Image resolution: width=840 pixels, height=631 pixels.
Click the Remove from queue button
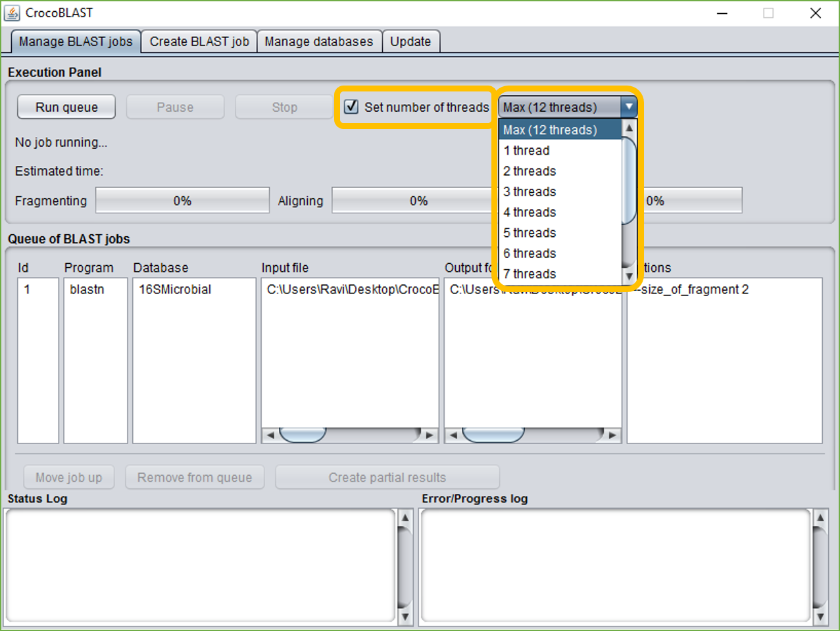point(195,478)
